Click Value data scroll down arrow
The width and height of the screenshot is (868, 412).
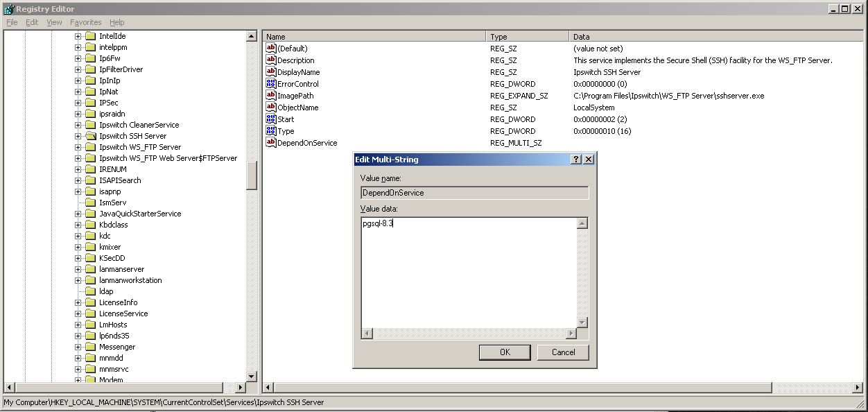(582, 323)
